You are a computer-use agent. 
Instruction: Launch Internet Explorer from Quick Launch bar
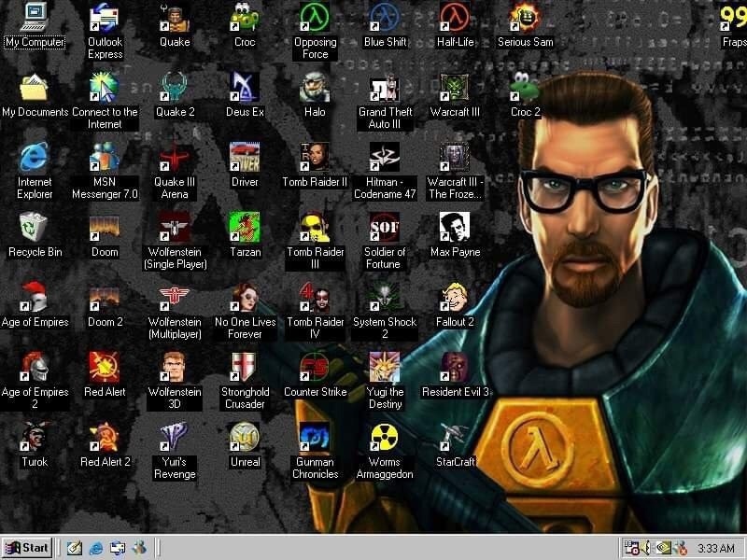95,548
